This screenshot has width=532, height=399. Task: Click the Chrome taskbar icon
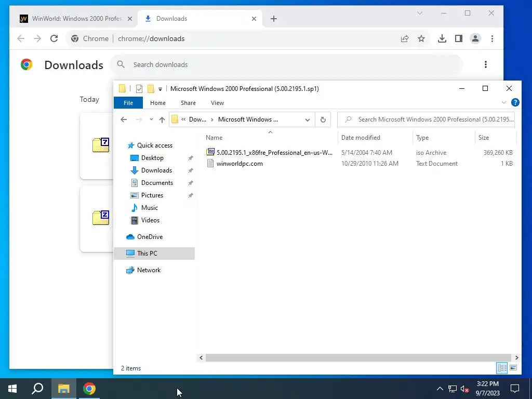[89, 389]
